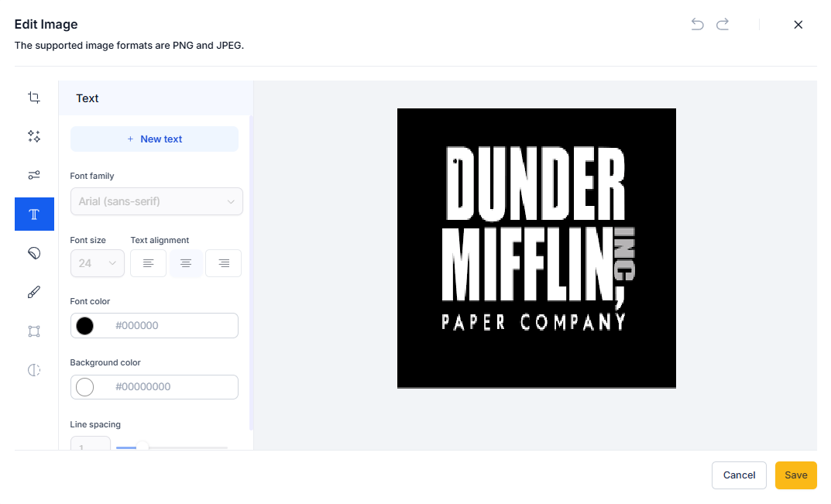
Task: Open the frame tool
Action: 34,331
